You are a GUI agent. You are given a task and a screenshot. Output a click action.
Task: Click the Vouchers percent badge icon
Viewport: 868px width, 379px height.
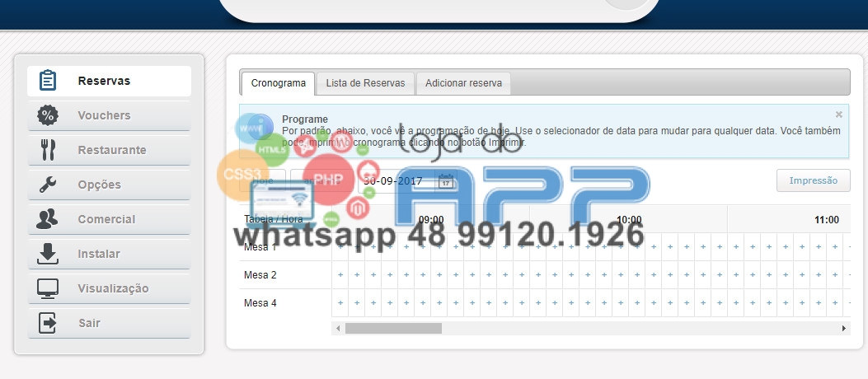pyautogui.click(x=48, y=115)
